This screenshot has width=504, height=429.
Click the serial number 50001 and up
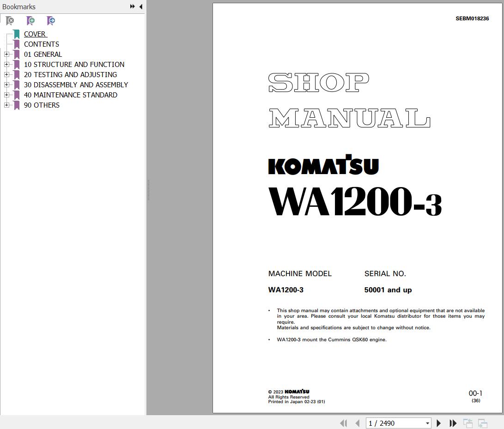(388, 290)
